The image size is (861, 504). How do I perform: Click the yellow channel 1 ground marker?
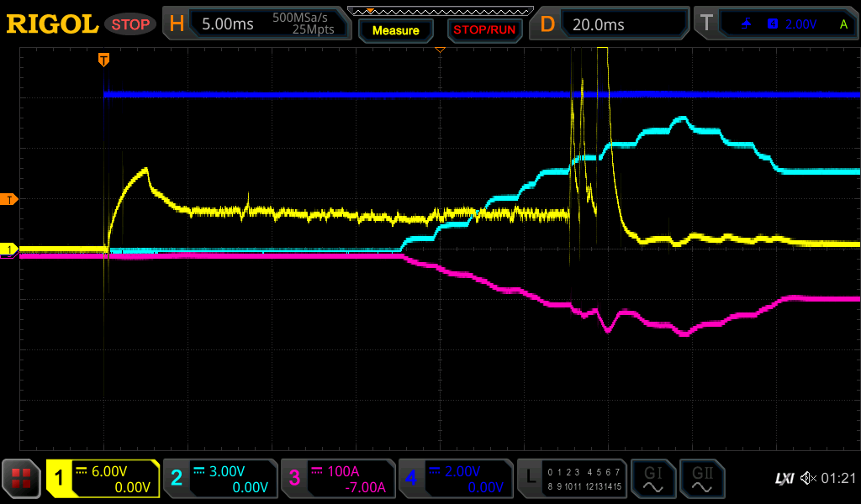click(x=10, y=249)
